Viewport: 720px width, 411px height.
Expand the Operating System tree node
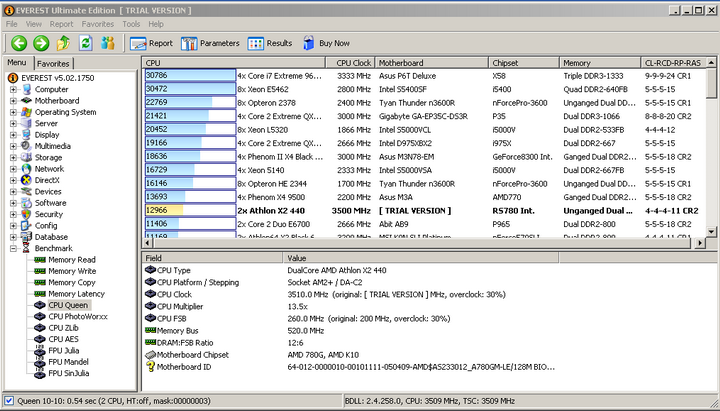13,112
